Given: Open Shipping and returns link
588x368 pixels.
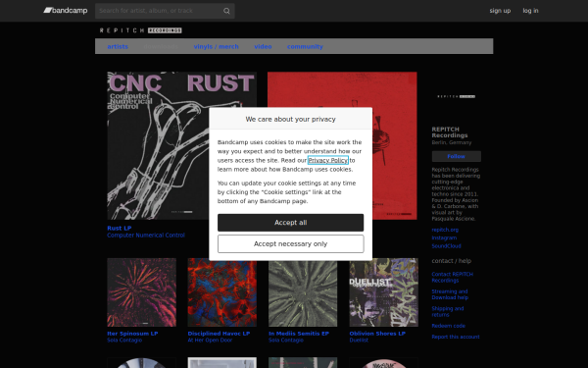Looking at the screenshot, I should [448, 311].
